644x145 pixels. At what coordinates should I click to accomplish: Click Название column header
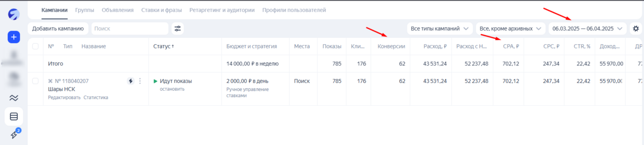click(x=94, y=46)
